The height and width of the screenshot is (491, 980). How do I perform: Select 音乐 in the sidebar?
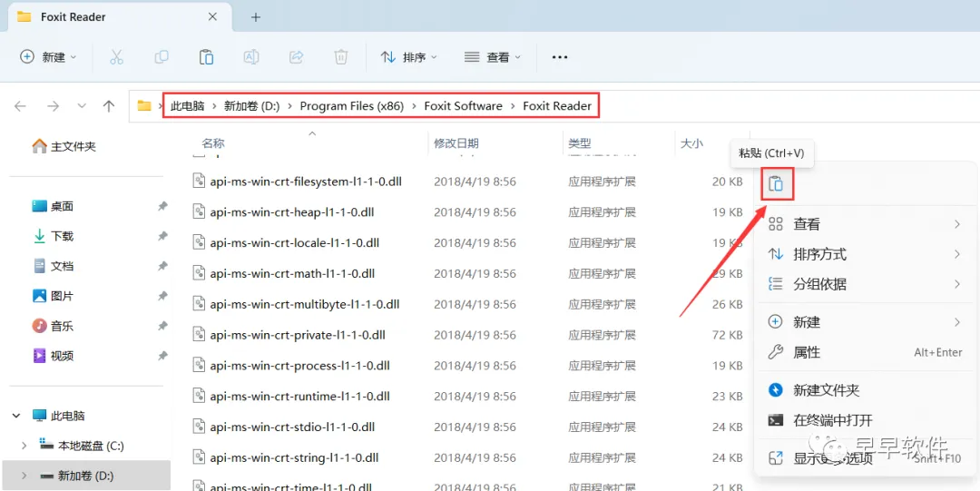(54, 326)
